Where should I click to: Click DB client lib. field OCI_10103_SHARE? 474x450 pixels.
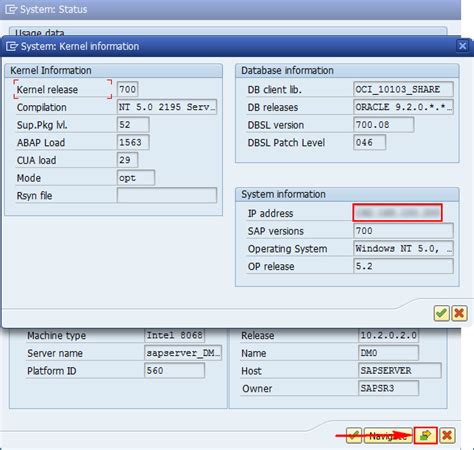(x=403, y=89)
